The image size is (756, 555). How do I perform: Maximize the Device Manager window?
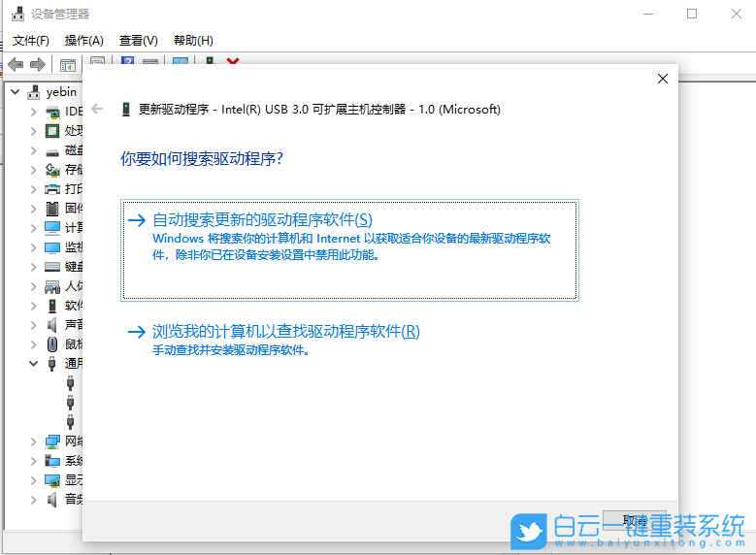click(692, 14)
